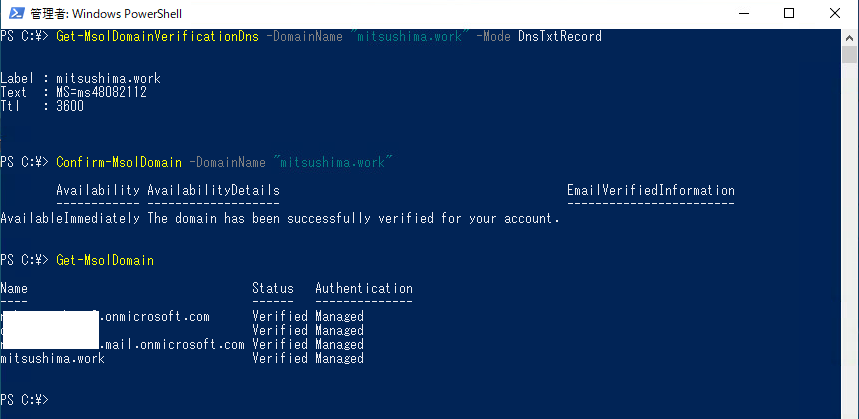Click the PowerShell icon in the title bar
The height and width of the screenshot is (419, 859).
[x=14, y=13]
